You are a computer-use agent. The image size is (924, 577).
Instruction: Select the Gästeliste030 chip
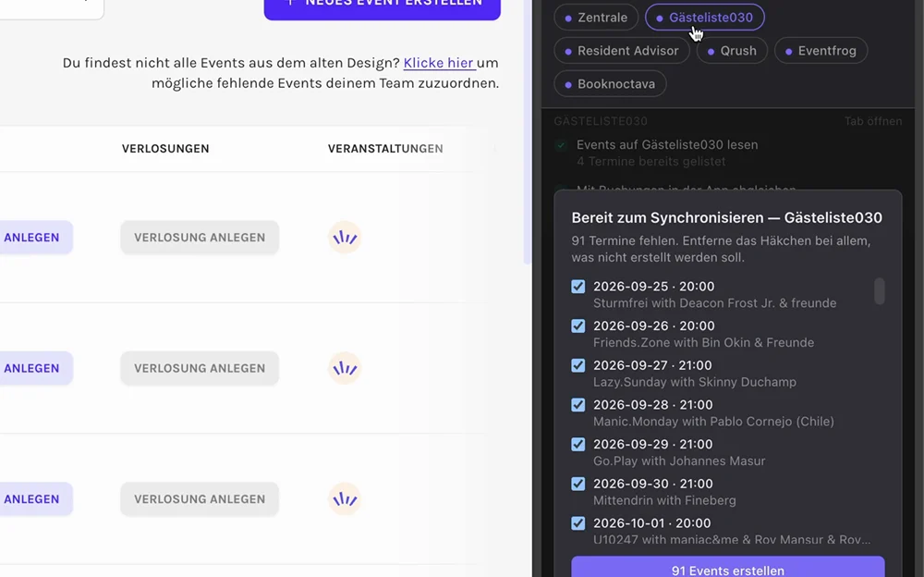click(705, 18)
